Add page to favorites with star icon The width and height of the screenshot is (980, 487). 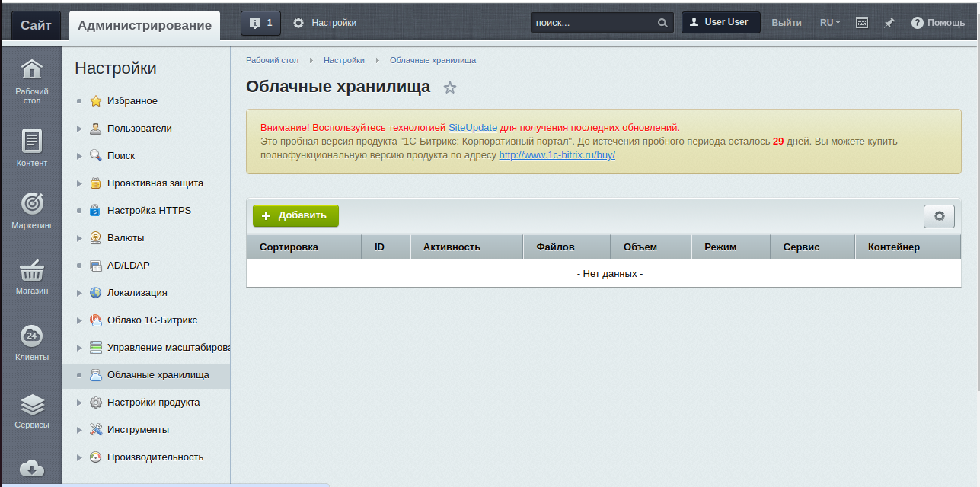pos(450,88)
